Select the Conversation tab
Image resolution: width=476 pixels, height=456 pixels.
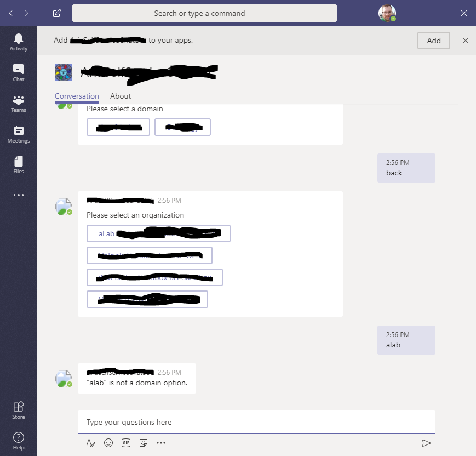point(77,96)
